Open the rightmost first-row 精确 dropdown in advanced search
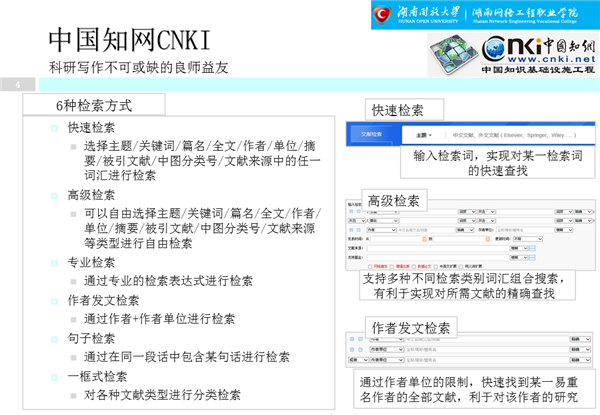 [x=583, y=212]
